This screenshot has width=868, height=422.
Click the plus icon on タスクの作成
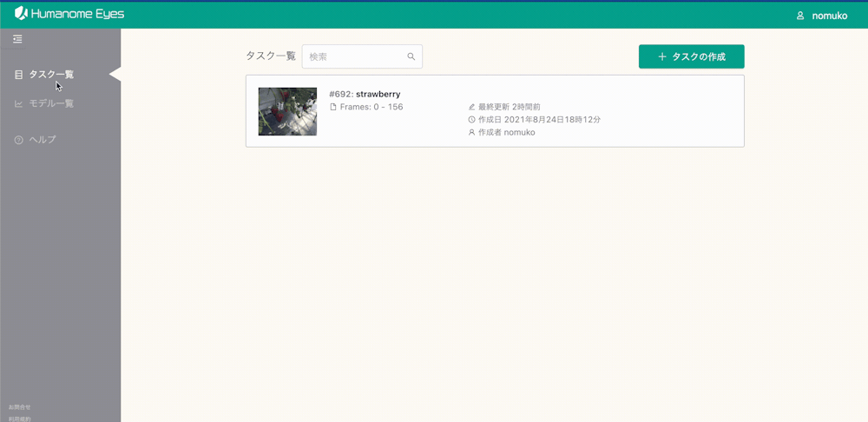coord(662,56)
